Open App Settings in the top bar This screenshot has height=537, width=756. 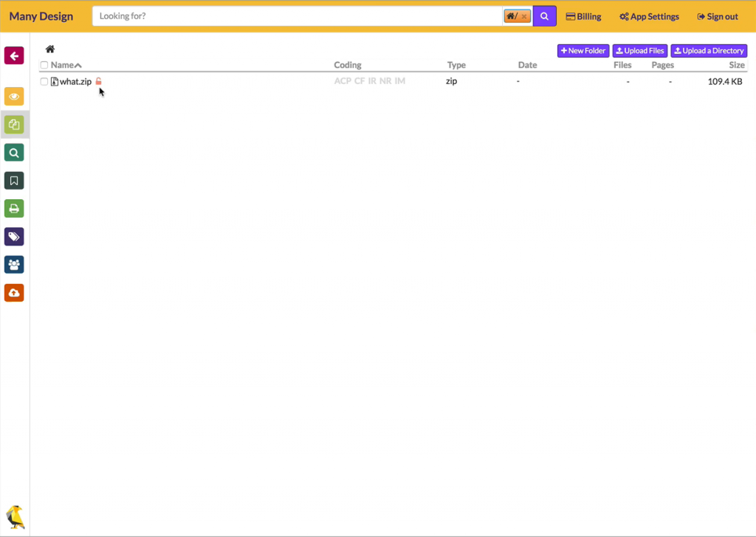coord(649,16)
